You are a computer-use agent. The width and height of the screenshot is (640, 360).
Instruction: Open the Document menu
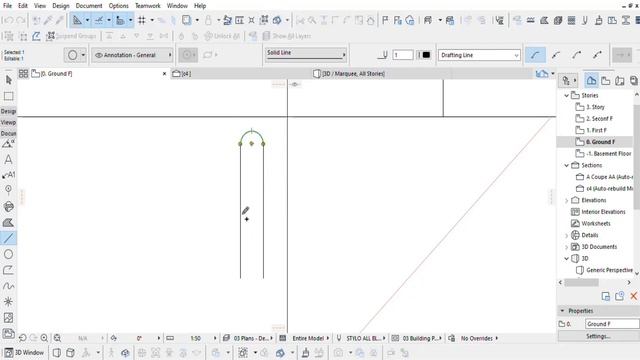pyautogui.click(x=89, y=6)
